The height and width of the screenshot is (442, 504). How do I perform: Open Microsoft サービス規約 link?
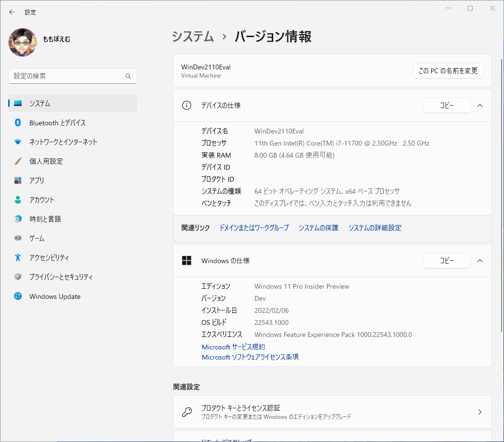click(233, 347)
